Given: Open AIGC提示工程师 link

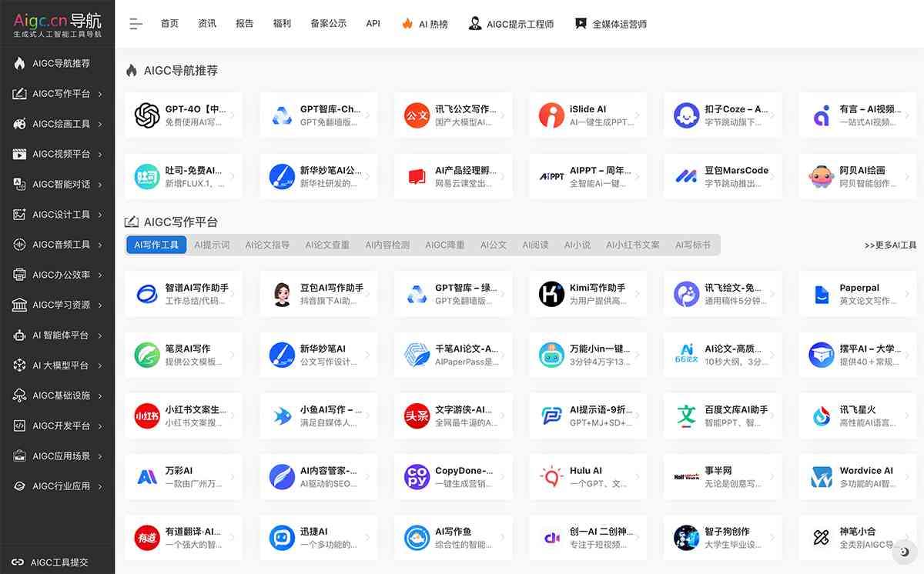Looking at the screenshot, I should coord(511,24).
